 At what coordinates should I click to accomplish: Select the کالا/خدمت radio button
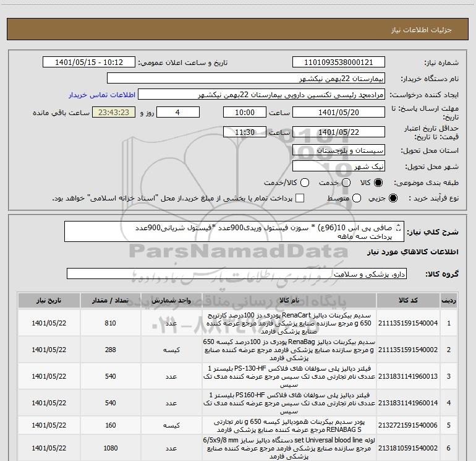(305, 183)
